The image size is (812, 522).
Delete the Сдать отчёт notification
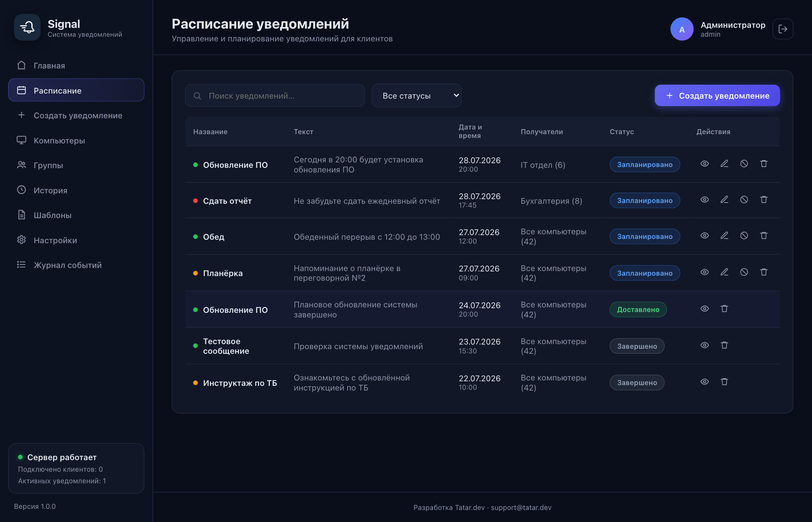[x=764, y=200]
